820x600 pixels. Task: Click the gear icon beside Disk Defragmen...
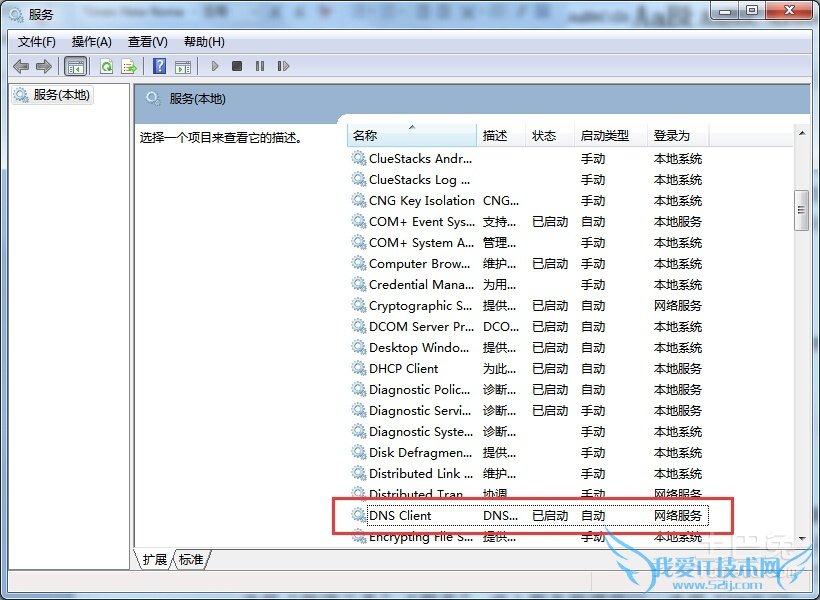pos(358,451)
